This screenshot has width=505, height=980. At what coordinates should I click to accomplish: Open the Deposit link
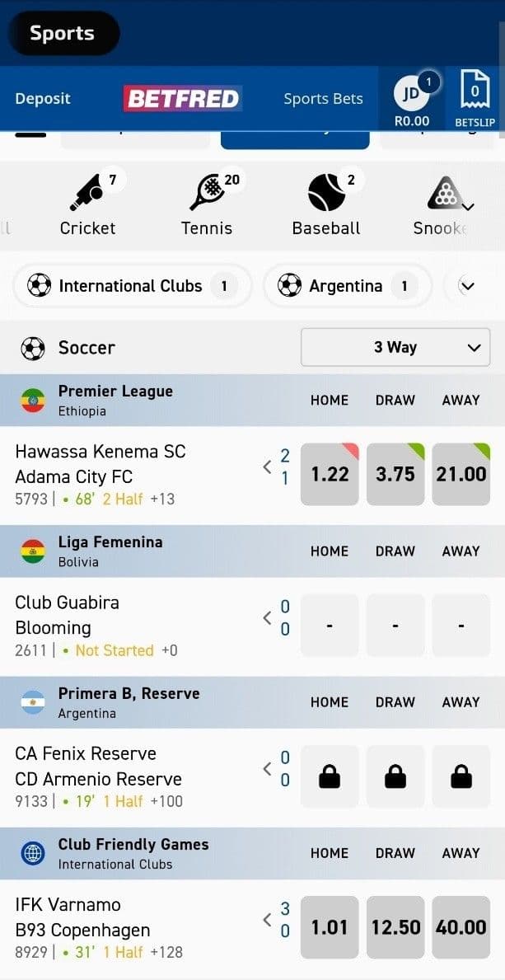(42, 98)
